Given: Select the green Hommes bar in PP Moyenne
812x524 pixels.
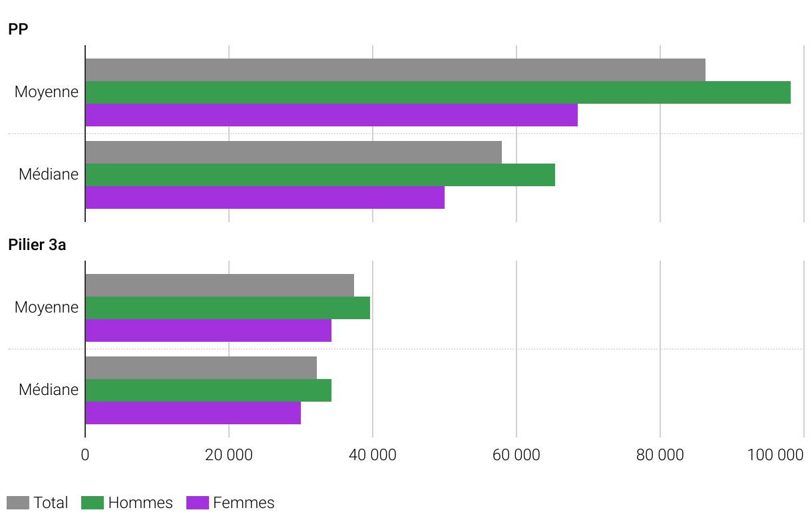Looking at the screenshot, I should 438,92.
